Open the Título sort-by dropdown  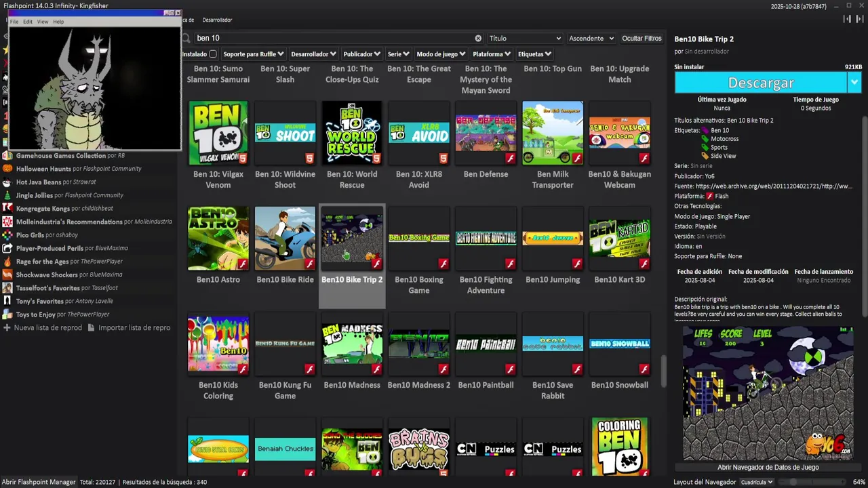[525, 39]
